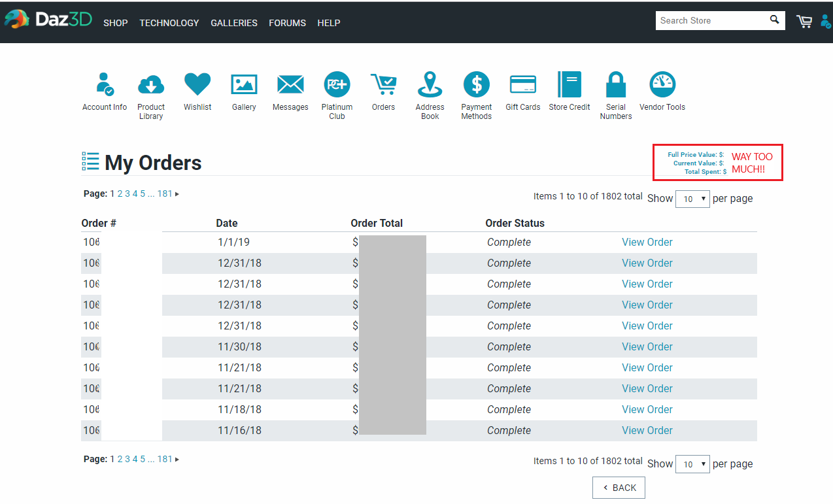The width and height of the screenshot is (833, 504).
Task: Select the 1/1/19 date cell
Action: click(x=233, y=242)
